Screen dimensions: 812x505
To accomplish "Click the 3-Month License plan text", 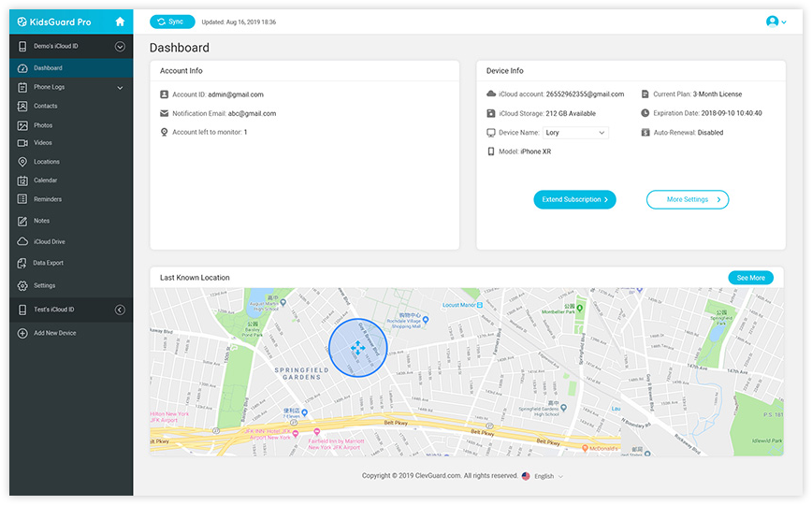I will click(718, 94).
